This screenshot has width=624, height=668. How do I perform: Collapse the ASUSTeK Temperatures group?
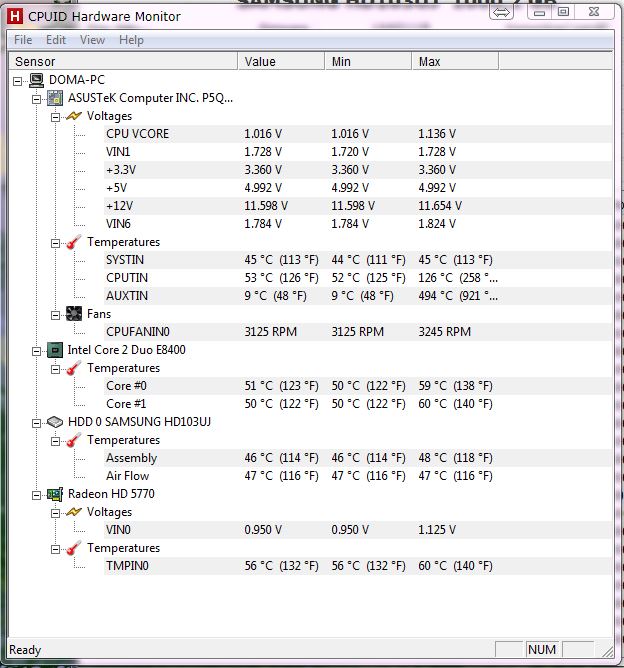[55, 243]
